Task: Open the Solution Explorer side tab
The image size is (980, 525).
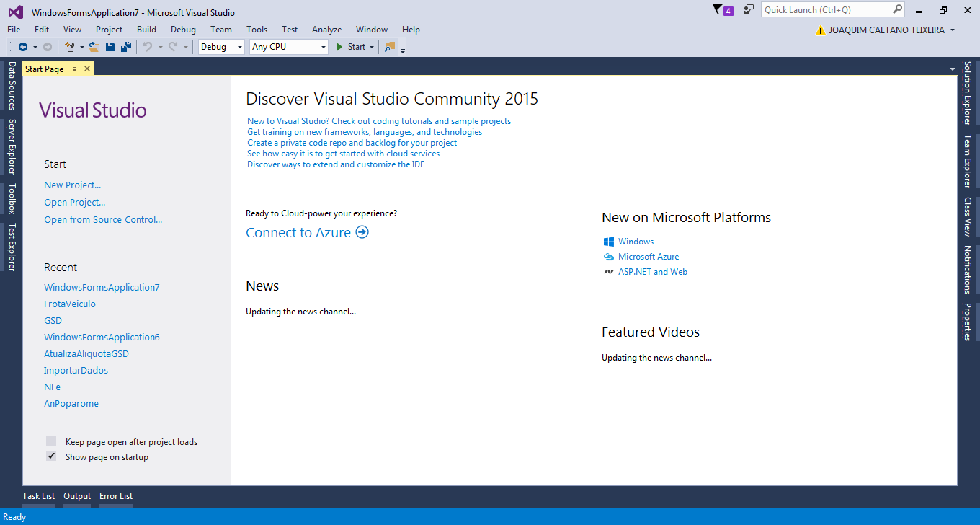Action: click(x=968, y=93)
